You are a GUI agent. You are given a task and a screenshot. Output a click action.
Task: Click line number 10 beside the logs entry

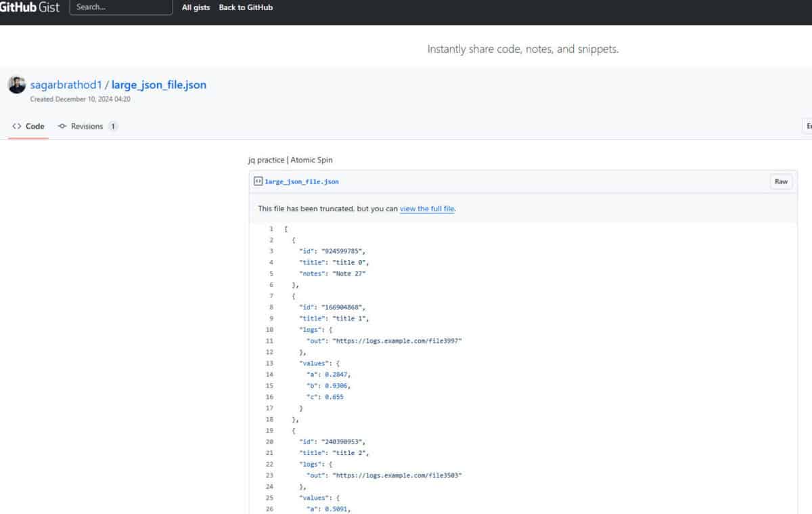(269, 329)
